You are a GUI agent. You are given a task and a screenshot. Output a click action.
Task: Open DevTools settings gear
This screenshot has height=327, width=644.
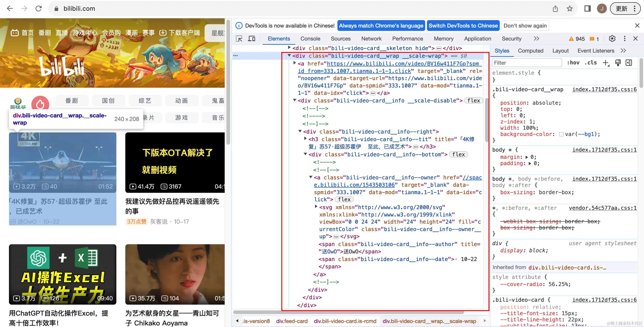pyautogui.click(x=612, y=39)
